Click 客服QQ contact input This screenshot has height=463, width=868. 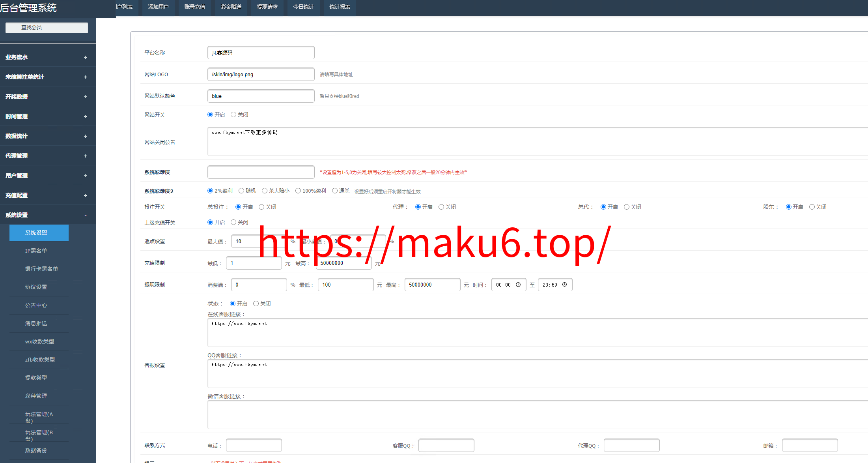click(446, 446)
